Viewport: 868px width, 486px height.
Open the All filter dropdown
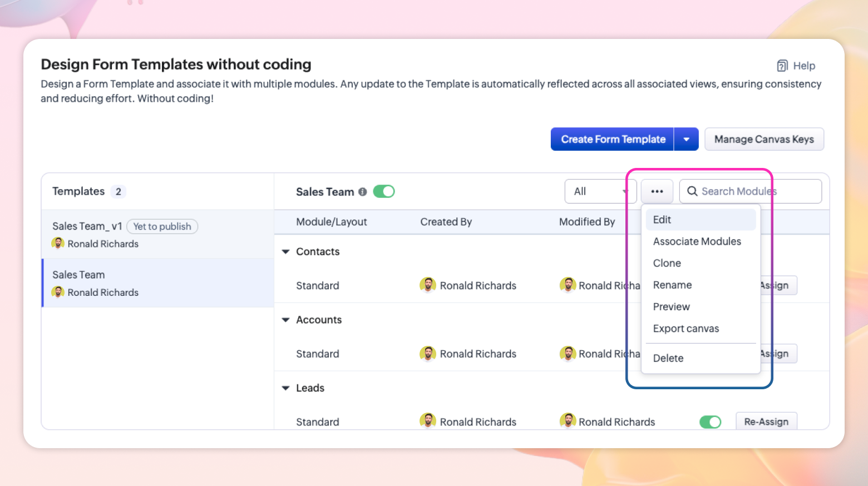point(600,191)
